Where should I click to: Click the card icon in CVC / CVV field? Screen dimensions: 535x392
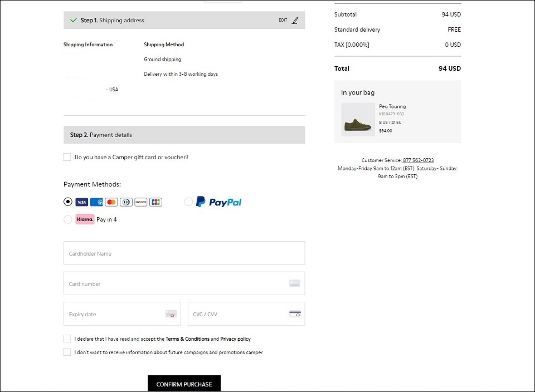click(295, 313)
